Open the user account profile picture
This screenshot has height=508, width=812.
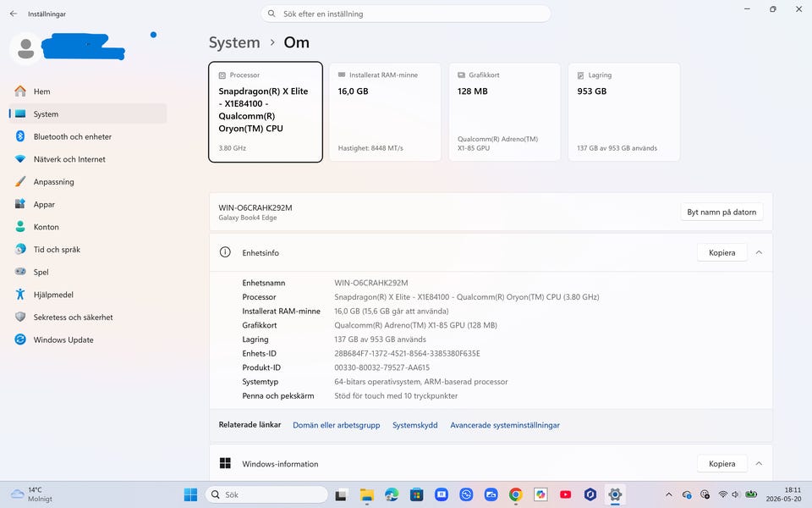point(25,48)
